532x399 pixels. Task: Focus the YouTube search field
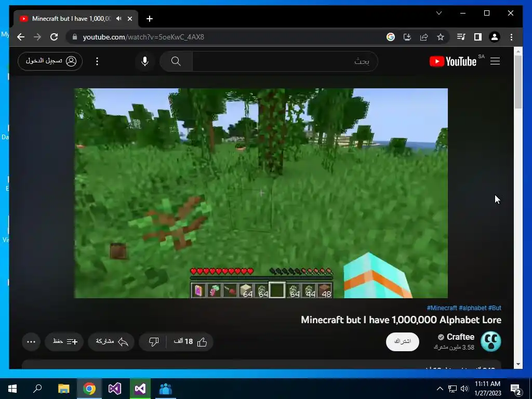pos(285,61)
